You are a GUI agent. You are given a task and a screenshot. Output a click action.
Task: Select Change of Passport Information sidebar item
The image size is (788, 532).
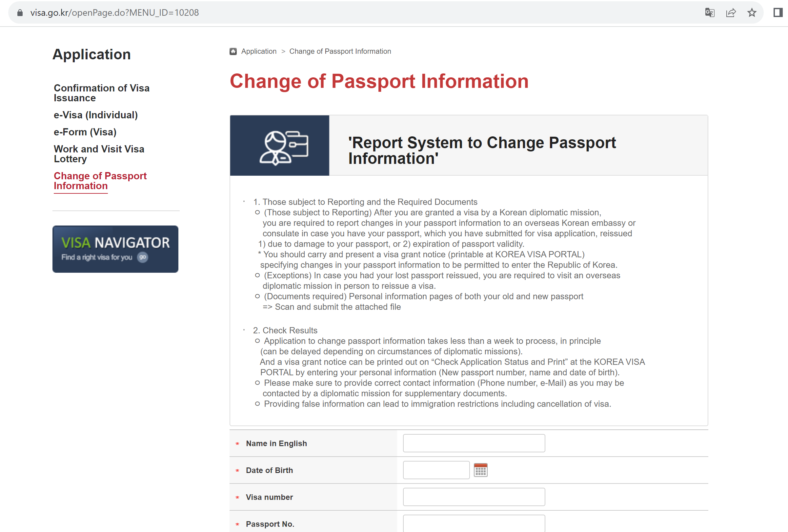click(x=100, y=181)
